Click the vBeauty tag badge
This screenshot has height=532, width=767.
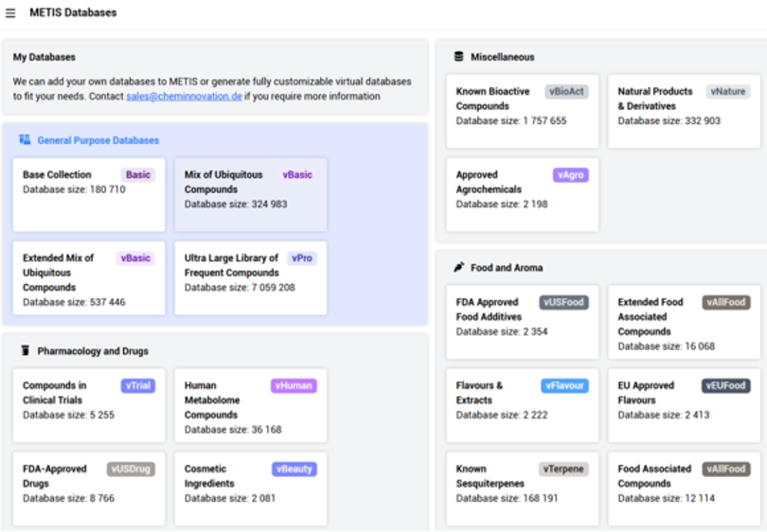pos(294,469)
